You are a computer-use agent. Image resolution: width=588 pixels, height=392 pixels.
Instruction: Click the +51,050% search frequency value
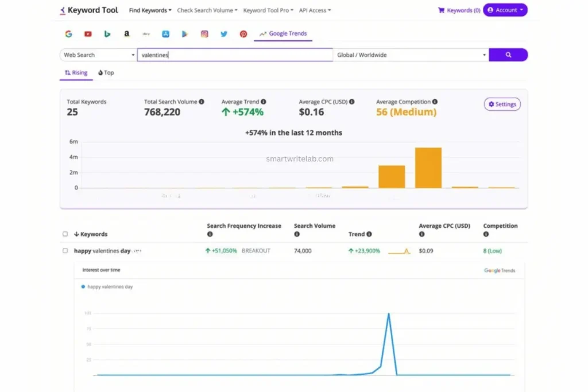pyautogui.click(x=221, y=251)
